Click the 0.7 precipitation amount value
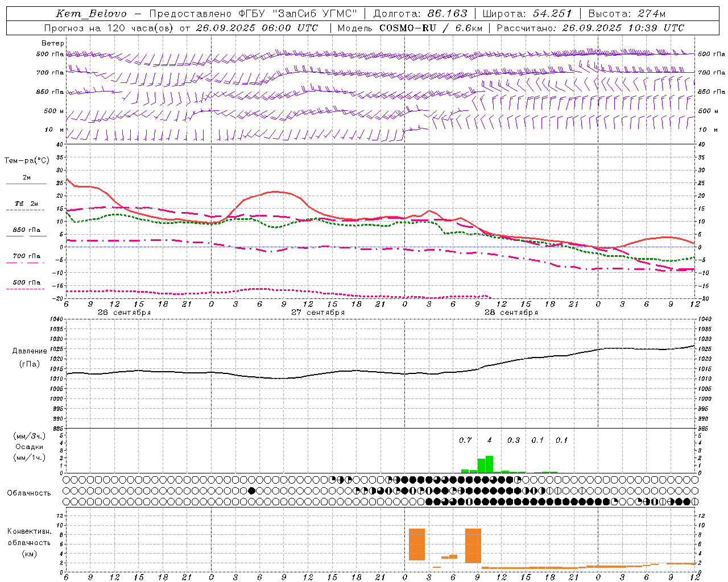728x582 pixels. click(x=465, y=440)
